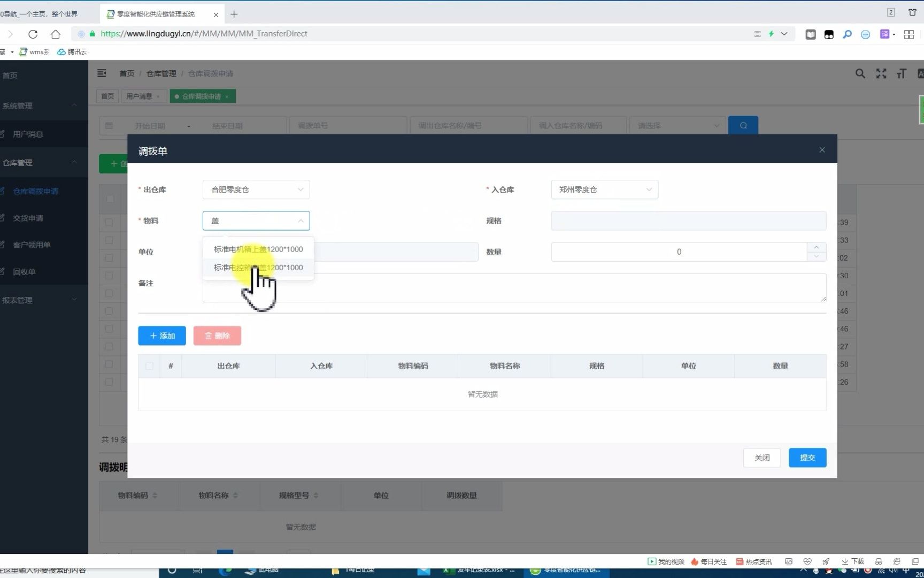The height and width of the screenshot is (578, 924).
Task: Click the blue 添加 button
Action: coord(162,336)
